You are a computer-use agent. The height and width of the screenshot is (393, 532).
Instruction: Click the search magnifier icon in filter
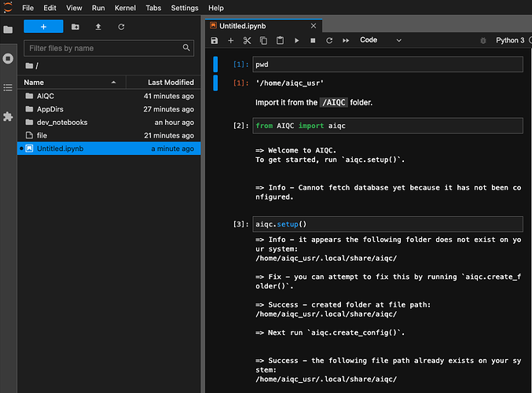(186, 47)
